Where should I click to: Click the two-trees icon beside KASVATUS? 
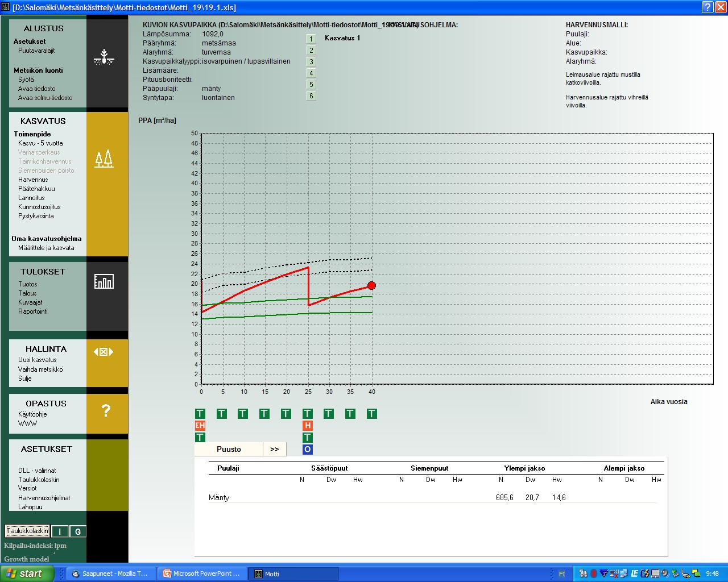click(104, 159)
